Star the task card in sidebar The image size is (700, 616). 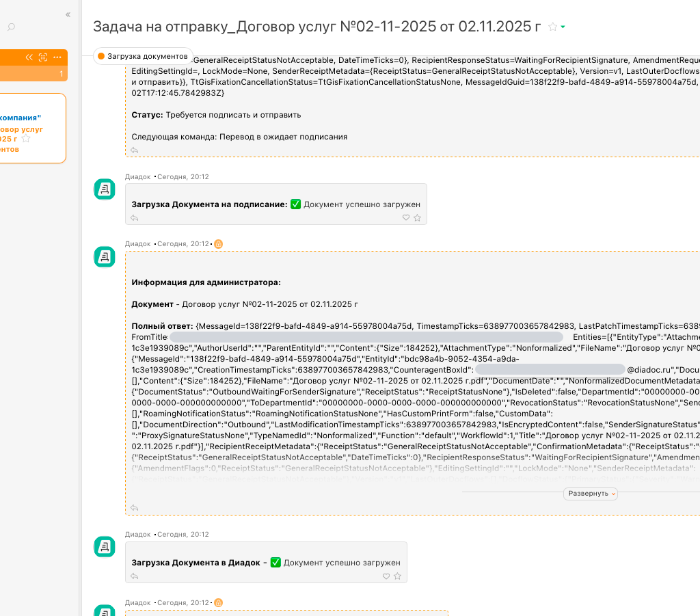click(x=26, y=139)
